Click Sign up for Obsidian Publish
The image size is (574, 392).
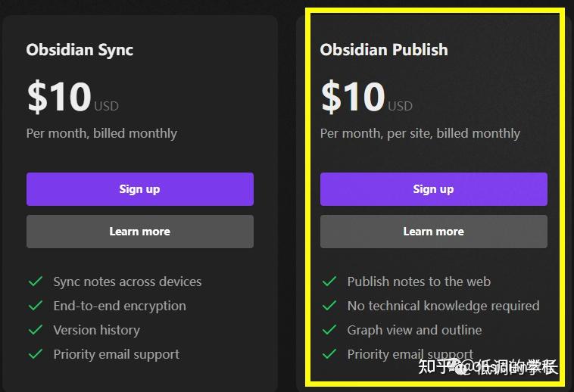[x=433, y=189]
